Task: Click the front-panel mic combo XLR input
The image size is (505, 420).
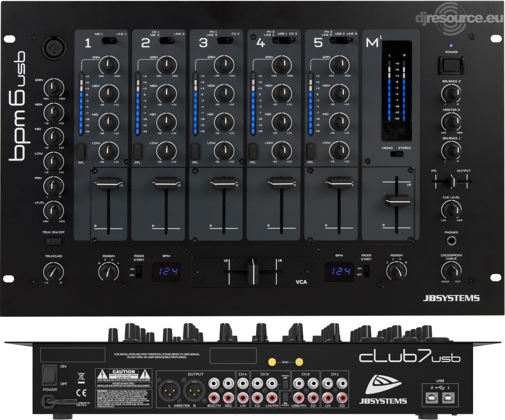Action: 54,48
